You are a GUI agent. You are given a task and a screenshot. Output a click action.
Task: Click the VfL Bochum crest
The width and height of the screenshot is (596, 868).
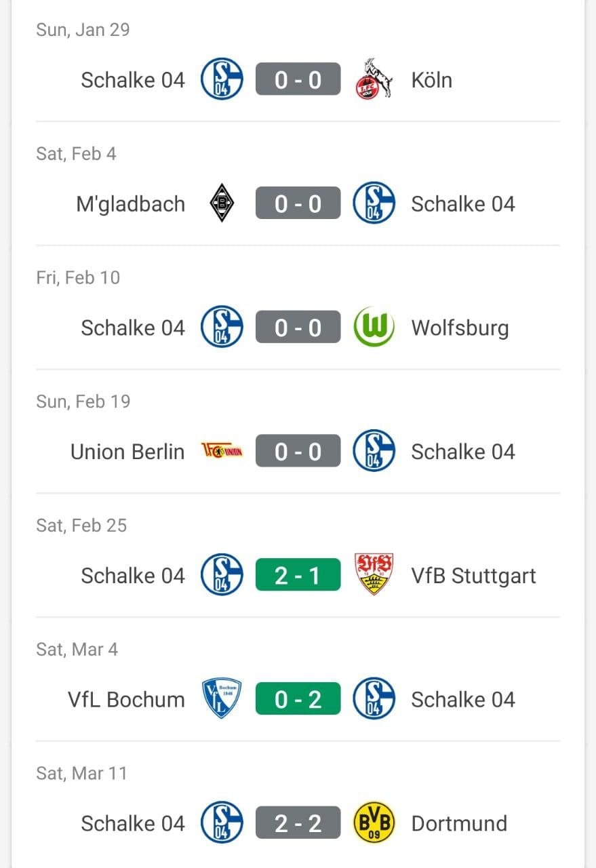(222, 699)
